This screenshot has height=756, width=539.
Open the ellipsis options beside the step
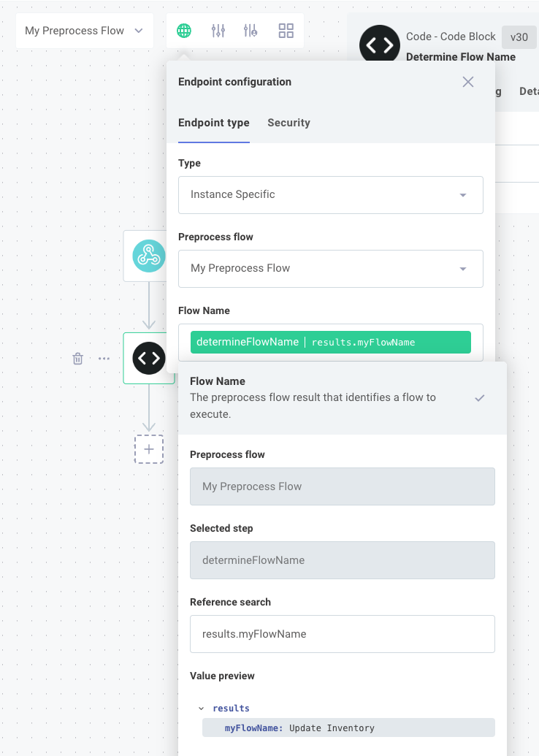pyautogui.click(x=102, y=359)
